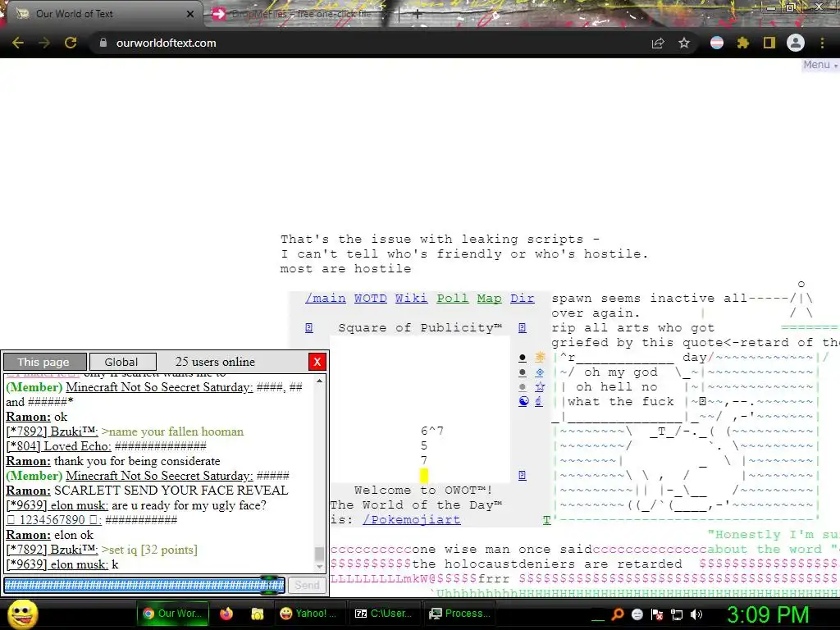Screen dimensions: 840x630
Task: Open the striped flag extension icon
Action: pos(717,43)
